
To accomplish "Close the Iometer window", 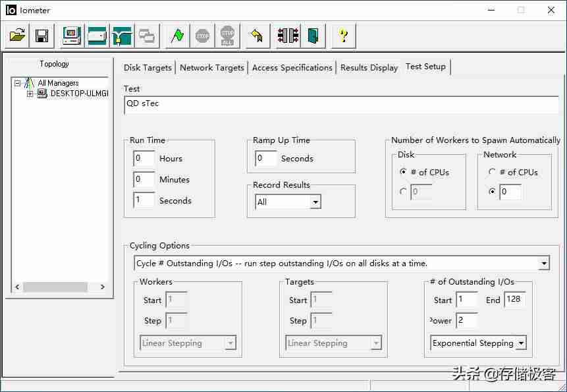I will click(551, 10).
